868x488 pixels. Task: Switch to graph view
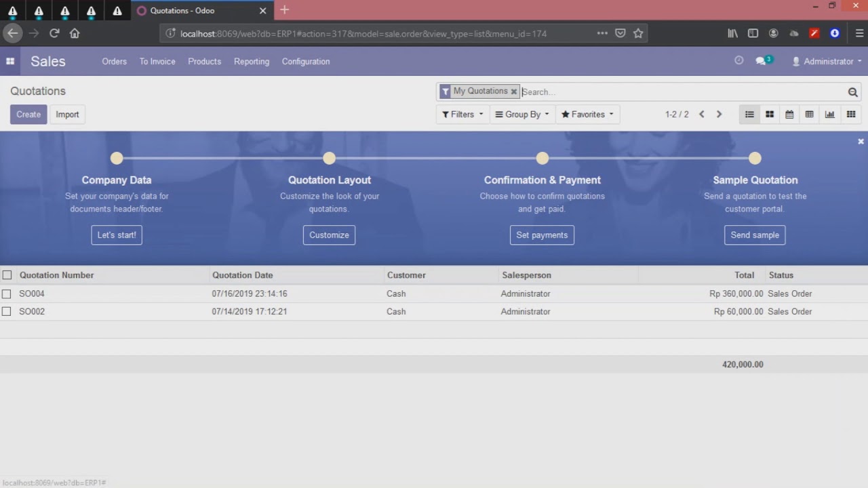click(829, 115)
